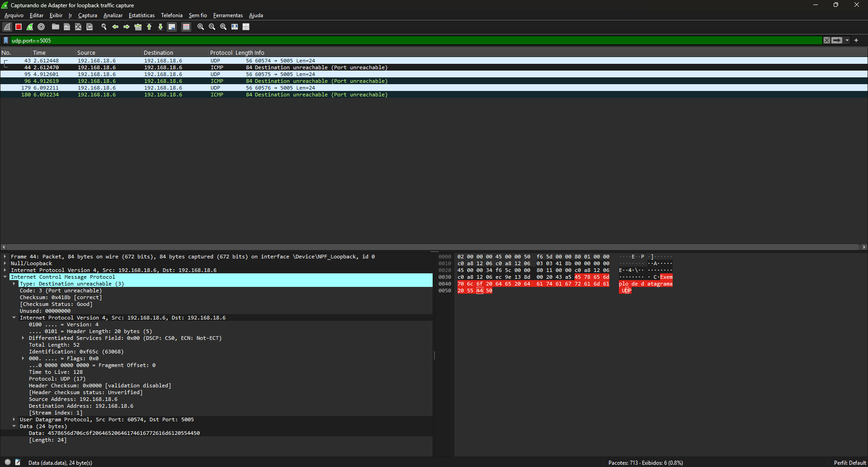Open the Analizar menu
868x467 pixels.
coord(113,15)
